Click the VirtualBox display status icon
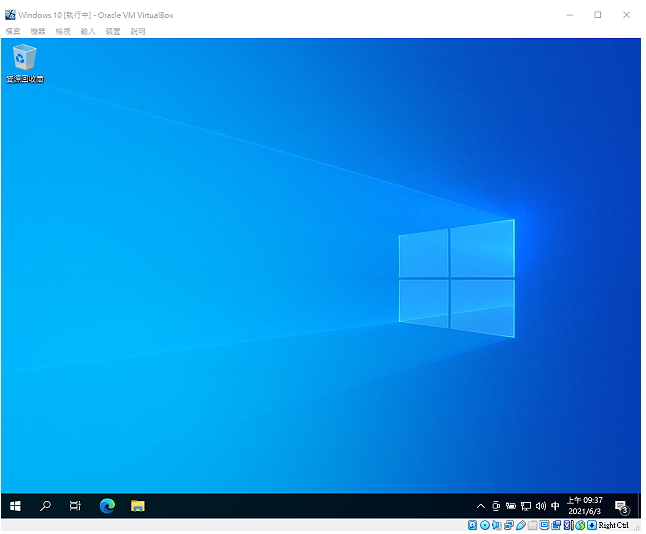 point(545,525)
